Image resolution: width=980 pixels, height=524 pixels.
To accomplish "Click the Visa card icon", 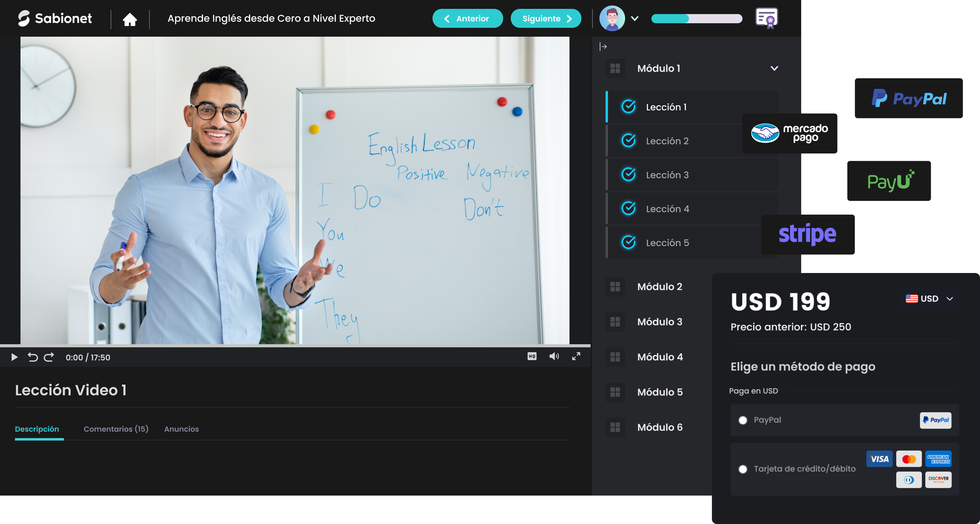I will [879, 459].
